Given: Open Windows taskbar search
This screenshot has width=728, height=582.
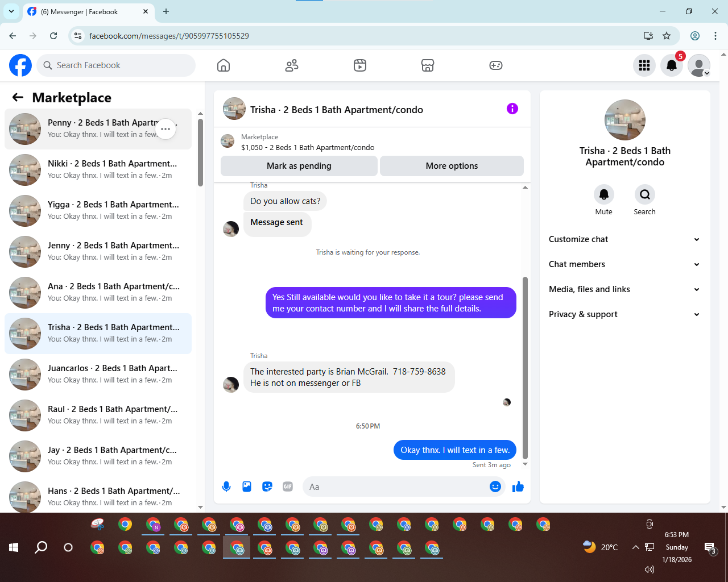Looking at the screenshot, I should [41, 547].
